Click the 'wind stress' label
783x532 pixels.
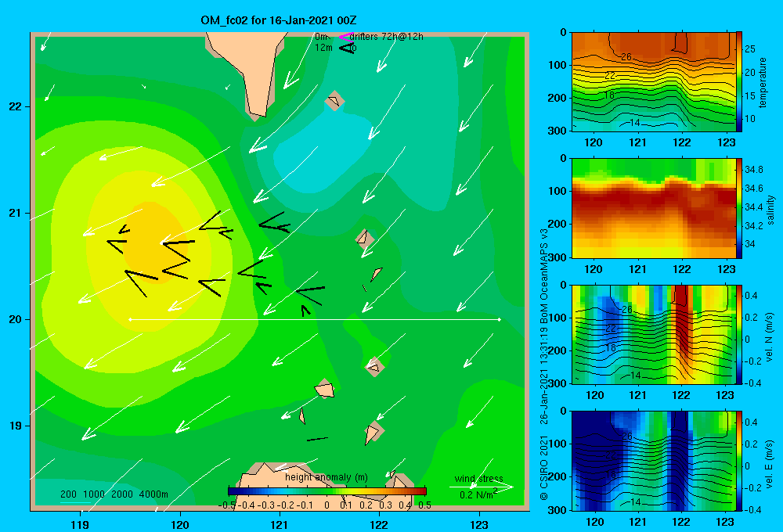tap(479, 479)
